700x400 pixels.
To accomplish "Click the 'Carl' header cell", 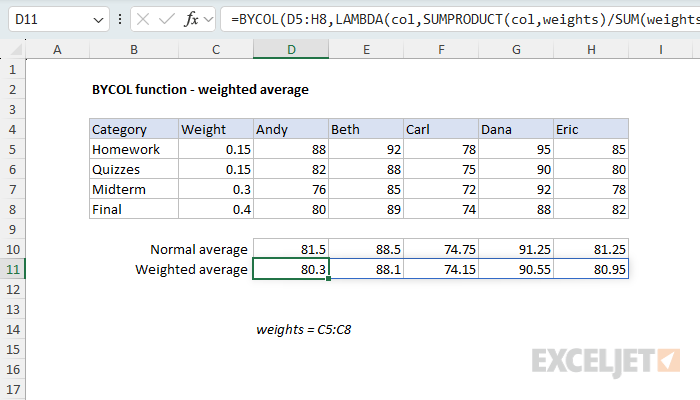I will [x=441, y=129].
